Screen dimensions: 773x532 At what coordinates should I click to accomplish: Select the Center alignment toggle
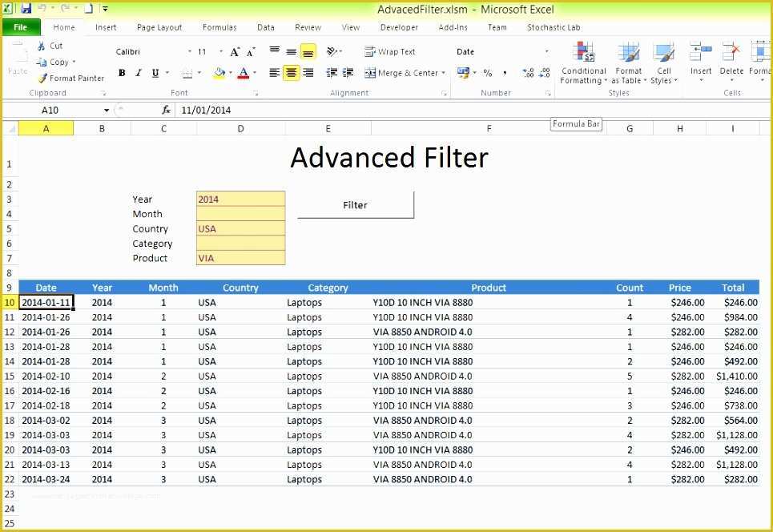290,72
